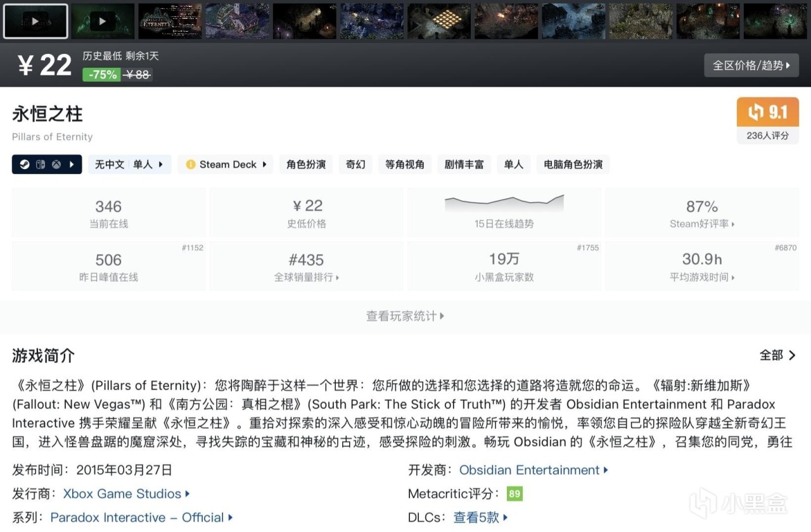Click the struck-through ¥88 original price

tap(137, 75)
